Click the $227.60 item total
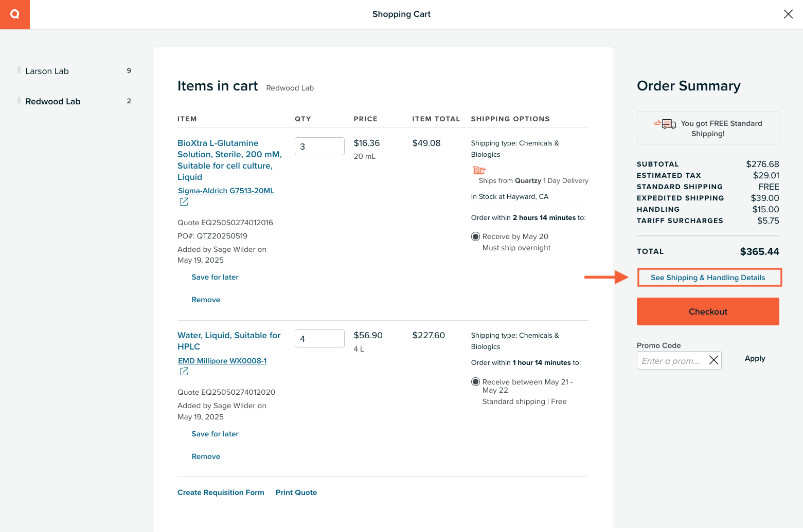Image resolution: width=803 pixels, height=532 pixels. click(429, 335)
